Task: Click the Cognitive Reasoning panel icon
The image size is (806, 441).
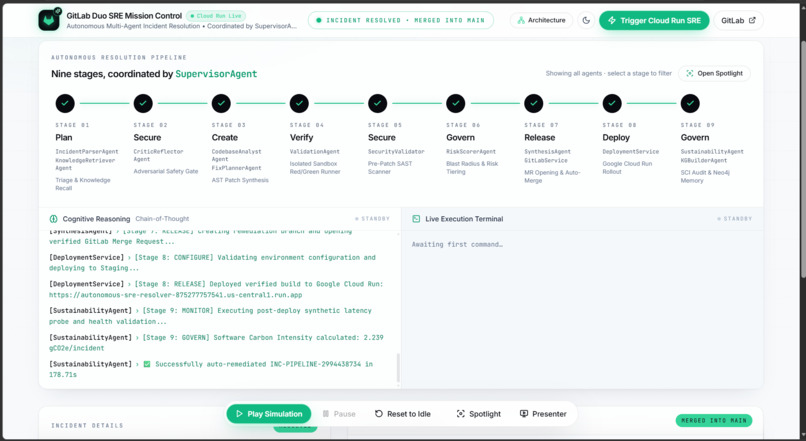Action: point(53,219)
